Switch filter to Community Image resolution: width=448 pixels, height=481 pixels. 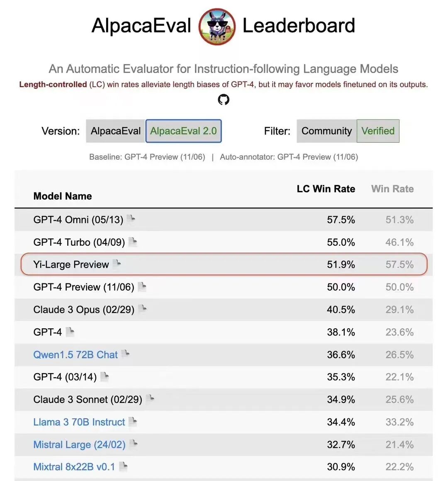[326, 131]
